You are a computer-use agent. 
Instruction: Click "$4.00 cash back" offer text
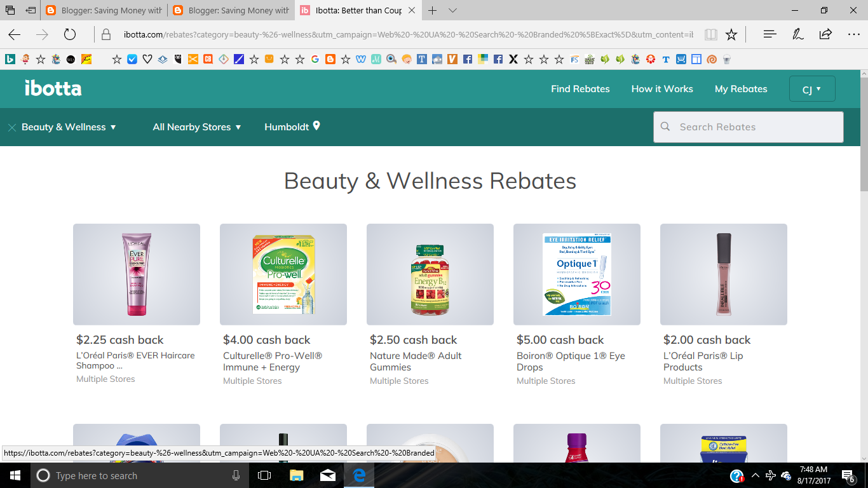pos(267,340)
